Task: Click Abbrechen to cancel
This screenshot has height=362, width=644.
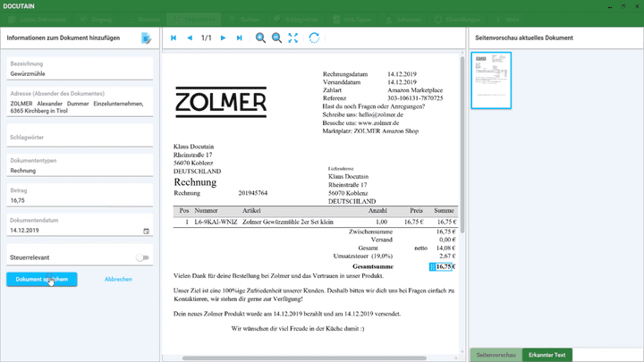Action: [x=118, y=279]
